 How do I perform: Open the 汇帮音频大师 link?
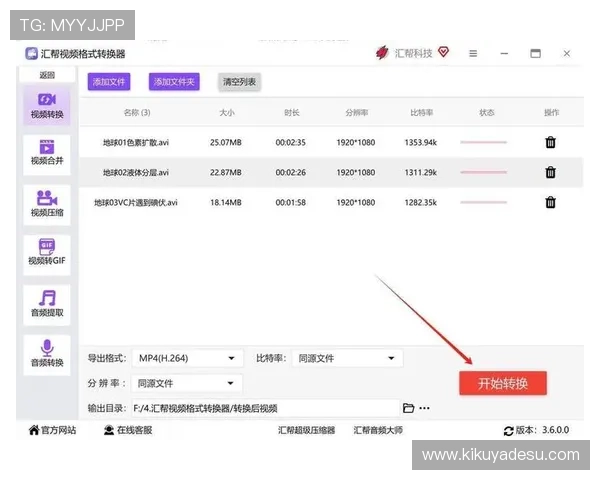click(x=378, y=430)
